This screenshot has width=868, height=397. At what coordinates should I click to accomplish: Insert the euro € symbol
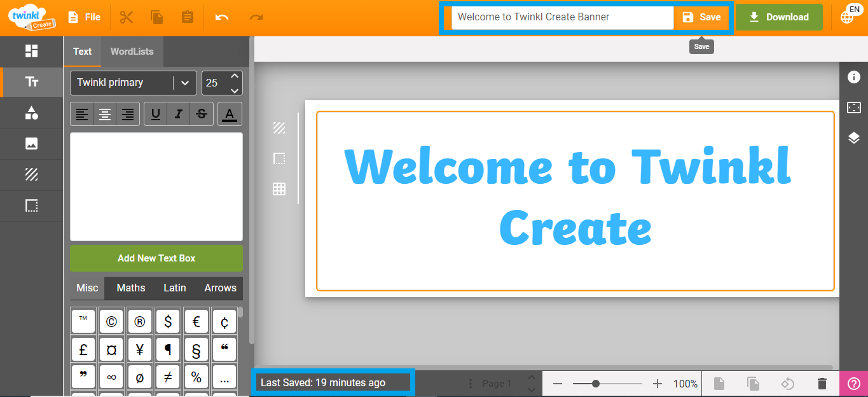click(x=196, y=321)
